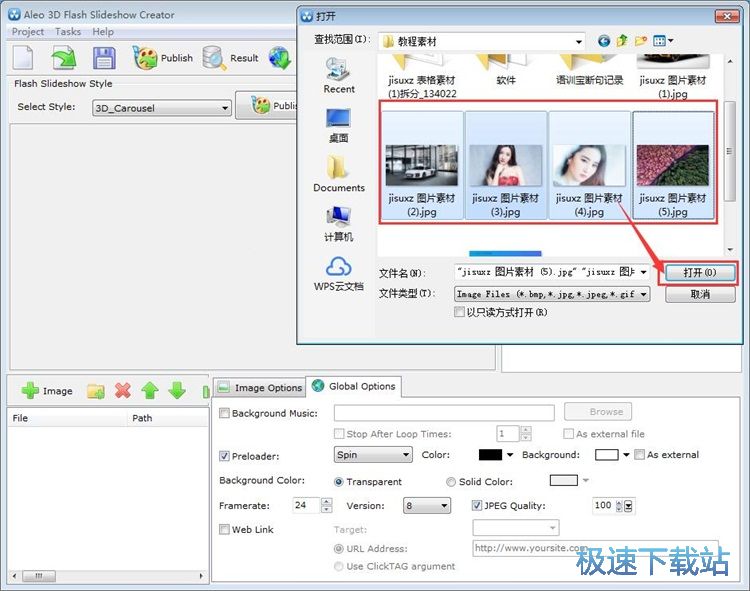Click the Open project green arrow icon
Viewport: 750px width, 591px height.
[x=64, y=58]
